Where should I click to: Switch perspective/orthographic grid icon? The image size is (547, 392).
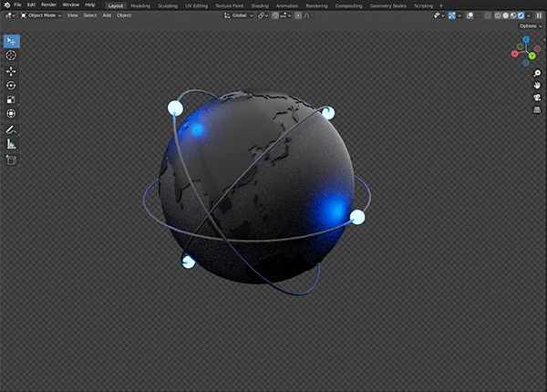click(x=537, y=110)
